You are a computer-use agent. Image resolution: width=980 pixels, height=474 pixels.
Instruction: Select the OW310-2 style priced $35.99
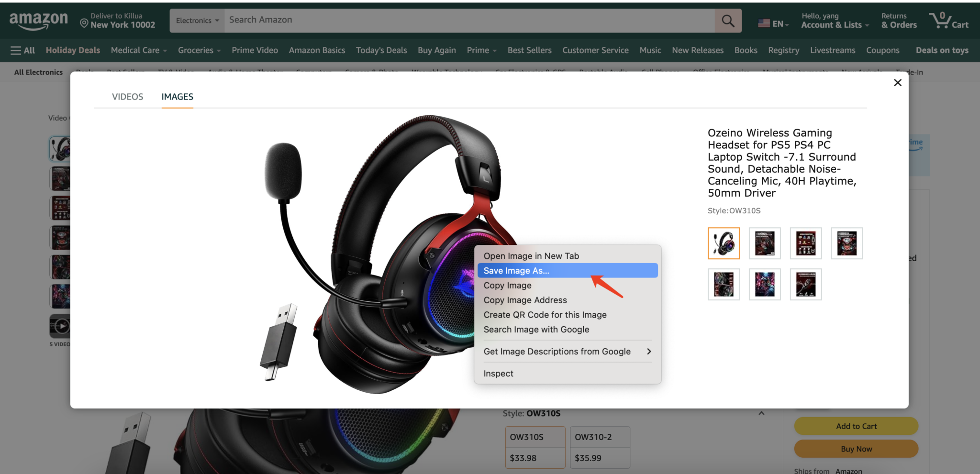(600, 447)
